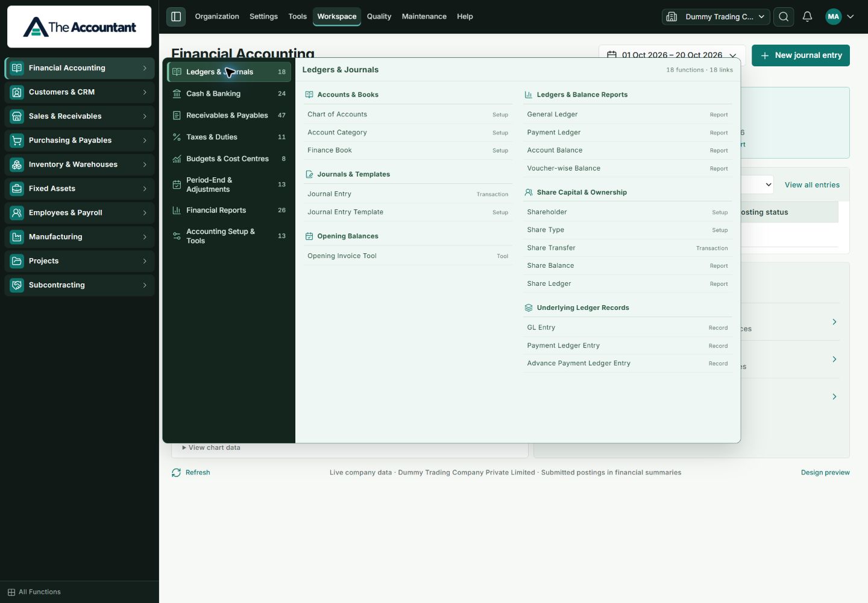The width and height of the screenshot is (868, 603).
Task: Toggle the sidebar panel icon
Action: [176, 16]
